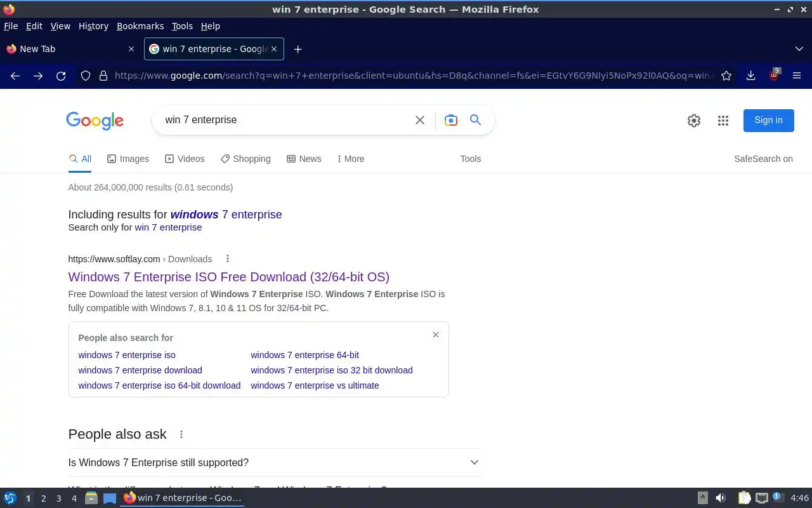
Task: List all tabs with the dropdown chevron
Action: click(x=799, y=49)
